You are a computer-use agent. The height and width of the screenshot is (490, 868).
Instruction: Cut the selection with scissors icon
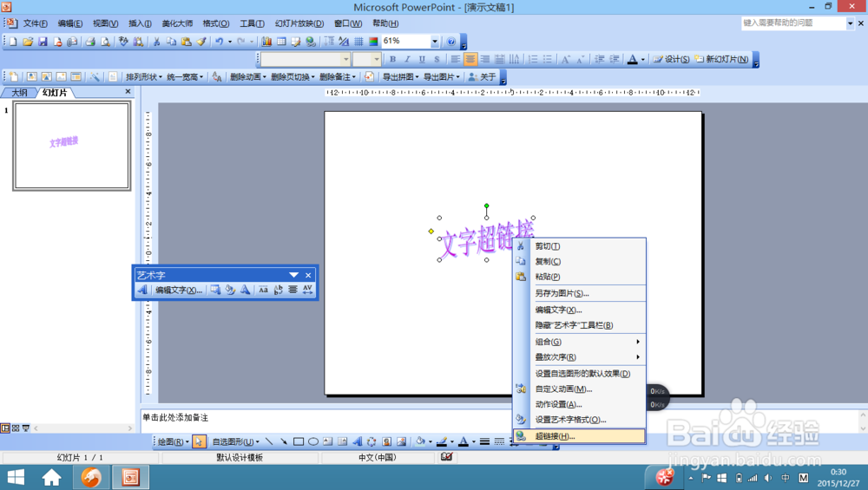(x=156, y=42)
